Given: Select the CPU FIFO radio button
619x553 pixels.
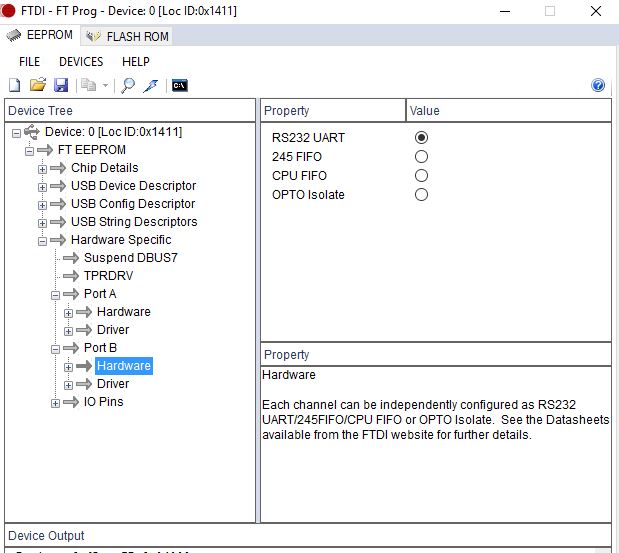Looking at the screenshot, I should [421, 175].
